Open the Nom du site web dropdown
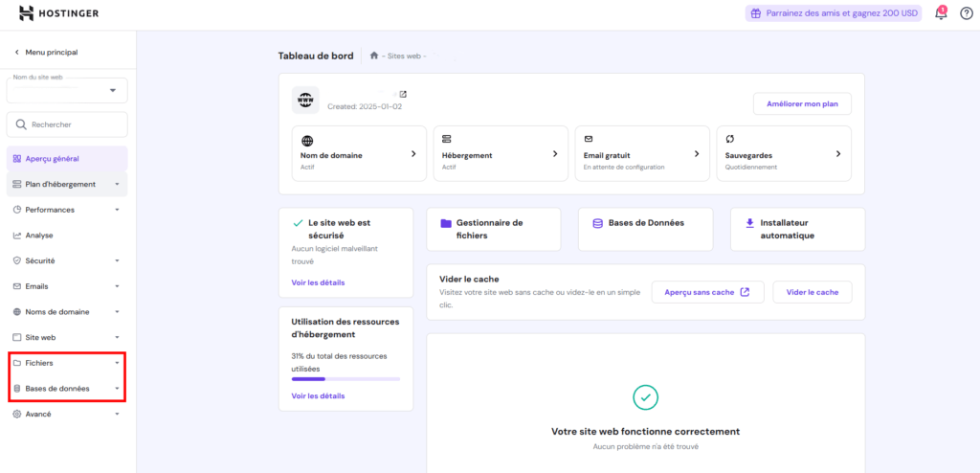 (x=67, y=90)
